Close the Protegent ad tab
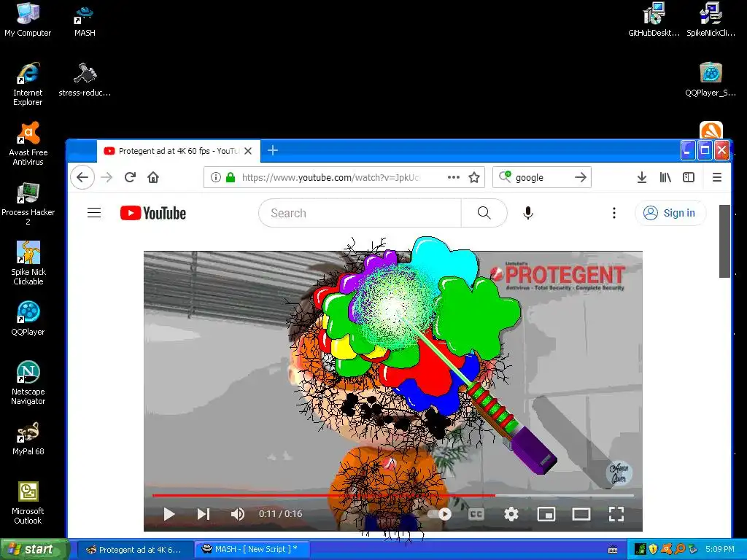This screenshot has height=560, width=747. tap(248, 151)
